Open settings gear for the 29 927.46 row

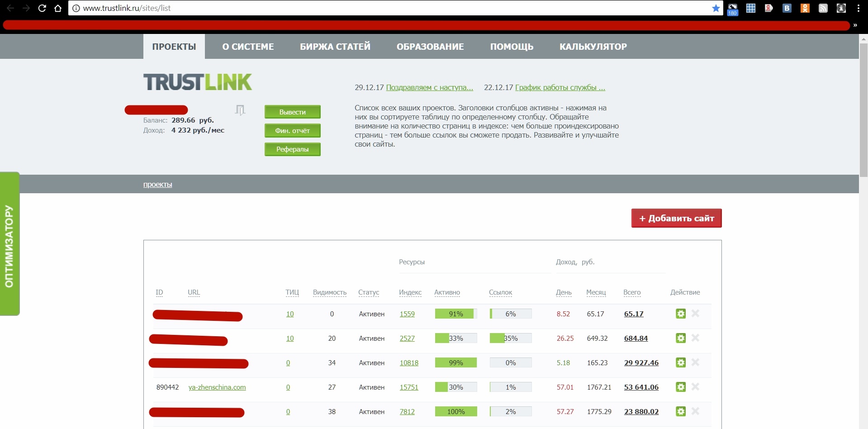(x=681, y=362)
